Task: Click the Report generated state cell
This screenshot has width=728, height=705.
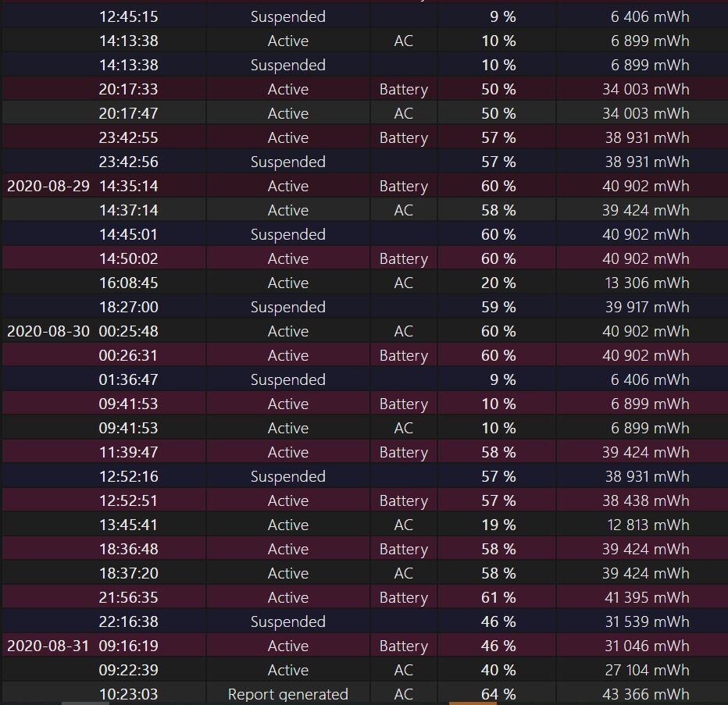Action: click(x=288, y=694)
